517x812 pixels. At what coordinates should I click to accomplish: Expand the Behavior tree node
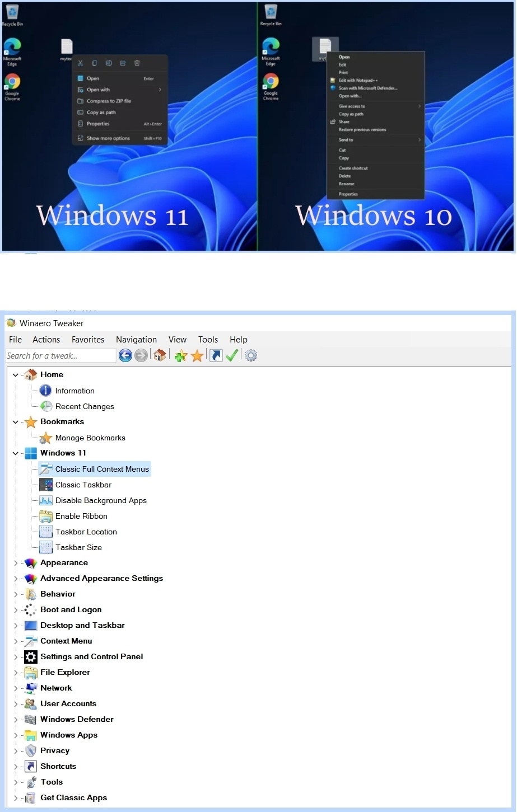click(x=15, y=594)
